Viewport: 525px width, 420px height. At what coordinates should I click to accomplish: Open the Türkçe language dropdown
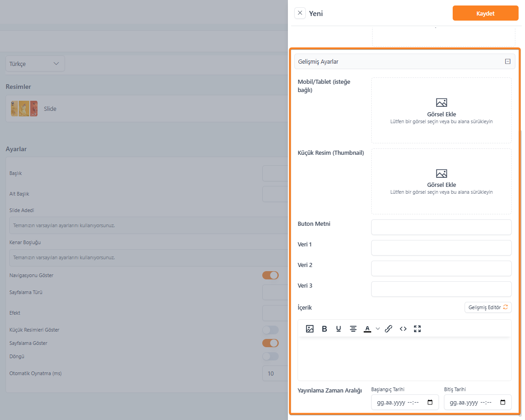coord(35,64)
